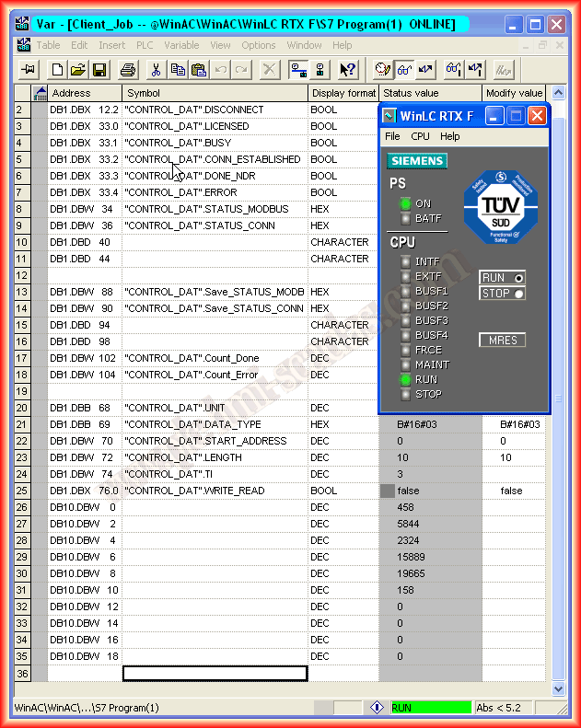Image resolution: width=581 pixels, height=728 pixels.
Task: Click the New variable table icon
Action: point(58,69)
